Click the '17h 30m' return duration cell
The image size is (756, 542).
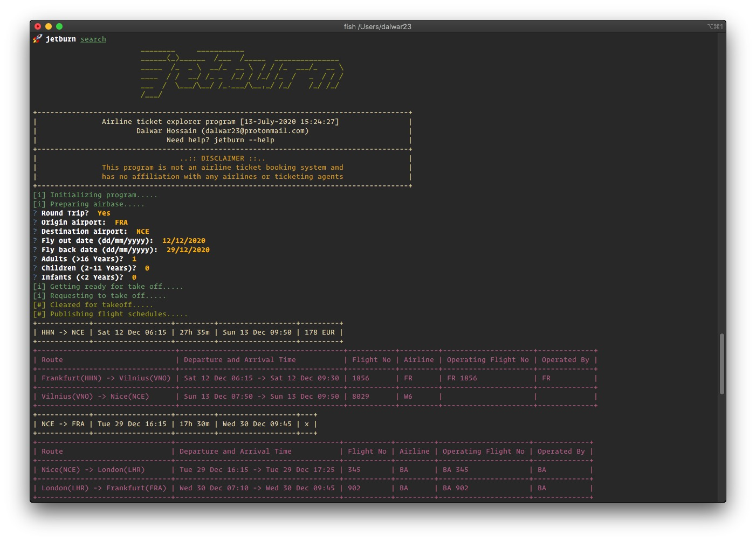tap(195, 424)
